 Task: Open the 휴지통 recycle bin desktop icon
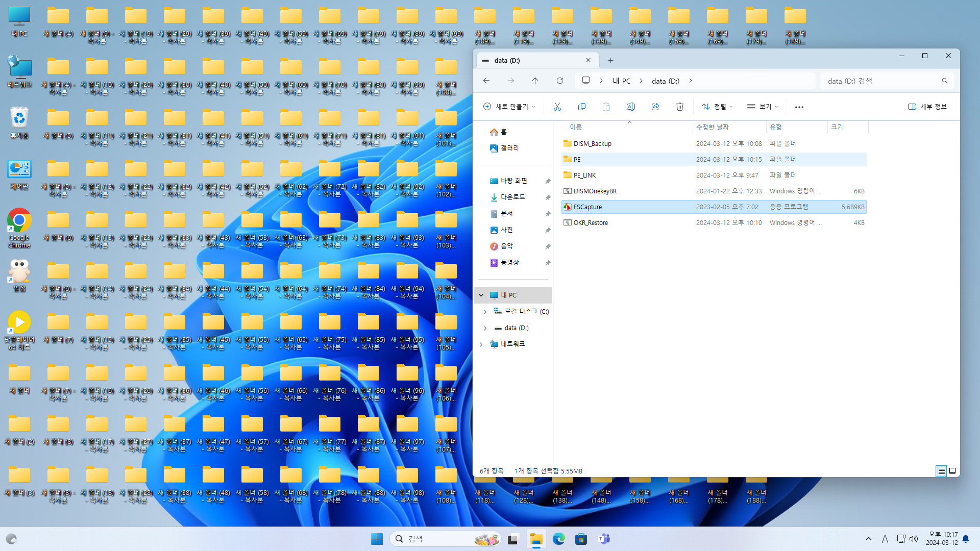click(x=19, y=122)
